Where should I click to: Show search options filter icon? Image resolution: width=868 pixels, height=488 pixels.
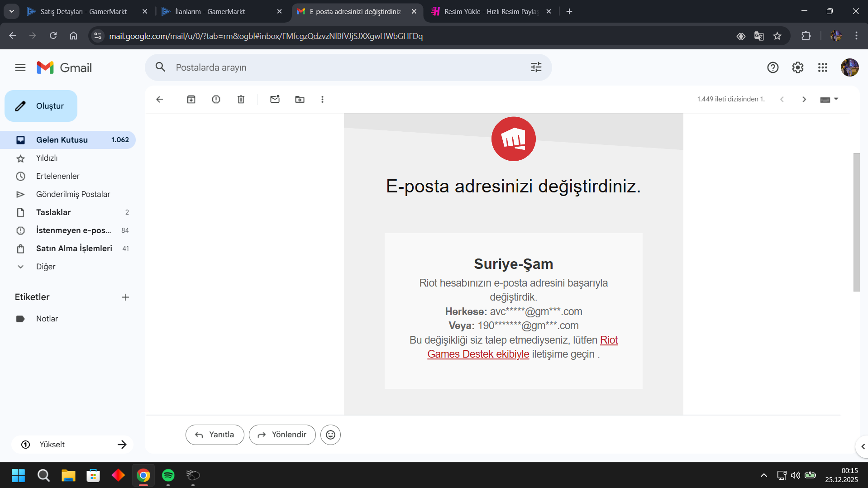point(536,67)
